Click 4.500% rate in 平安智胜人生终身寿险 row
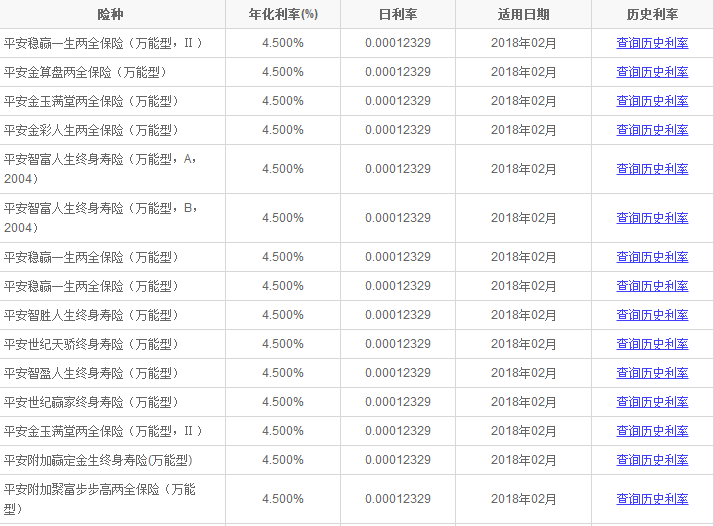 [283, 315]
